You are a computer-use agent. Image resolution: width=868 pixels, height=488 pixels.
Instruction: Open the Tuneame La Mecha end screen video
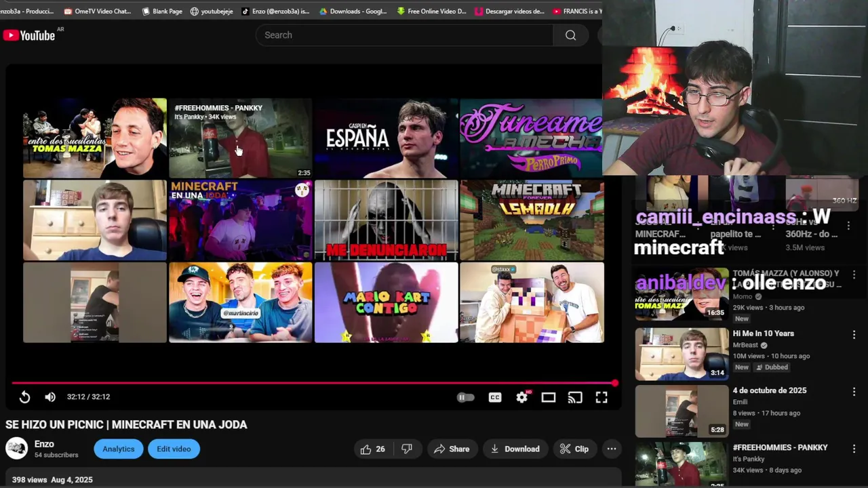pyautogui.click(x=531, y=138)
